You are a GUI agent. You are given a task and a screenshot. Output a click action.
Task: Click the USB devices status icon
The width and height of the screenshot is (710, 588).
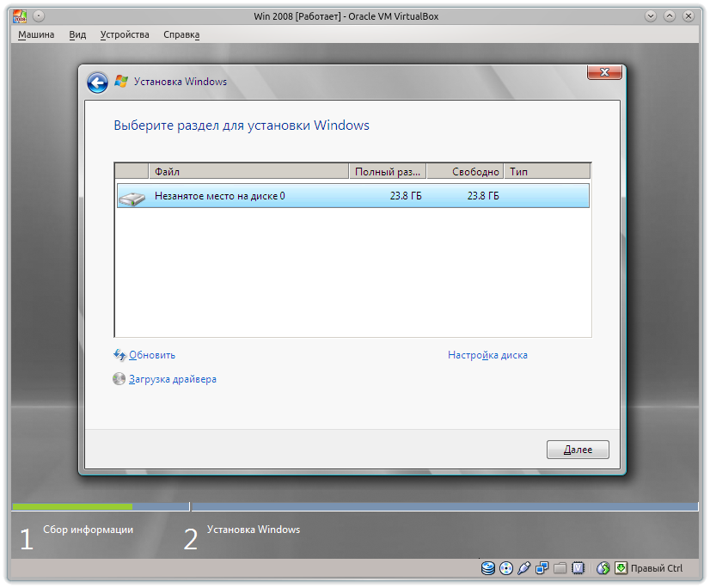[x=524, y=568]
